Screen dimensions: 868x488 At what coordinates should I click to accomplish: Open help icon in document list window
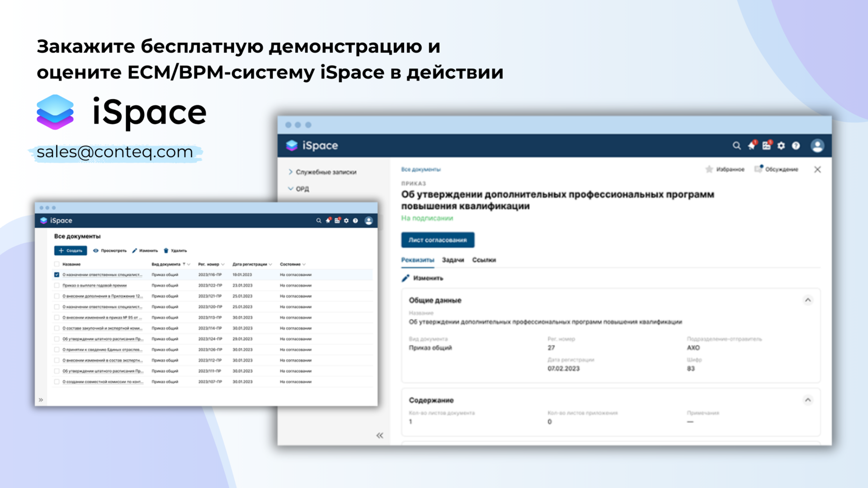355,221
